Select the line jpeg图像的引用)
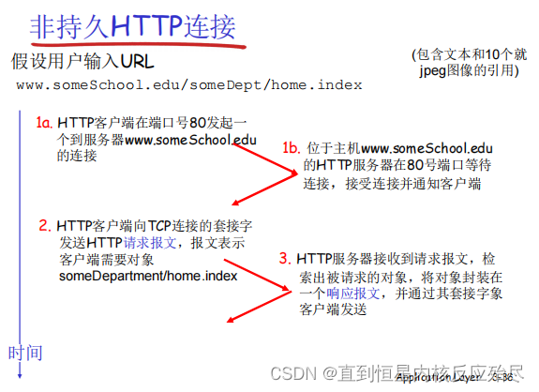 (x=469, y=70)
